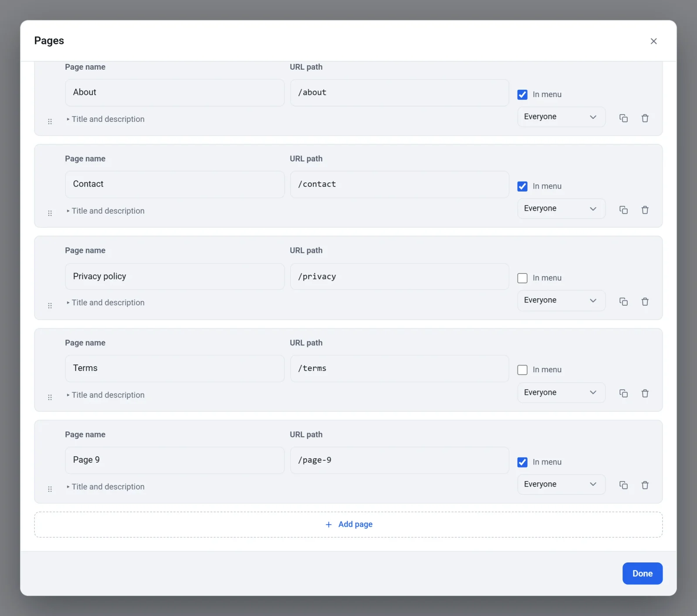
Task: Delete the Terms page
Action: coord(645,394)
